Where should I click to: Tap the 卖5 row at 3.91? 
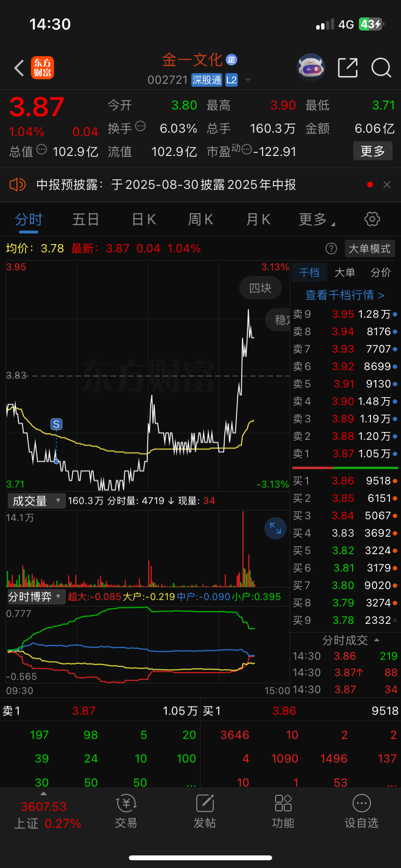[x=345, y=384]
